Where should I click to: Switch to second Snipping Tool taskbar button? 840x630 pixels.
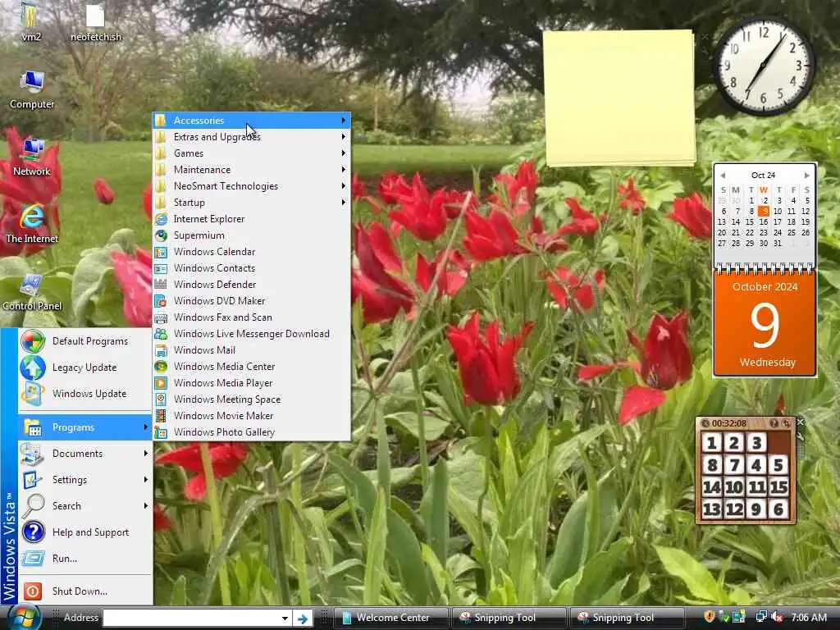[x=627, y=618]
